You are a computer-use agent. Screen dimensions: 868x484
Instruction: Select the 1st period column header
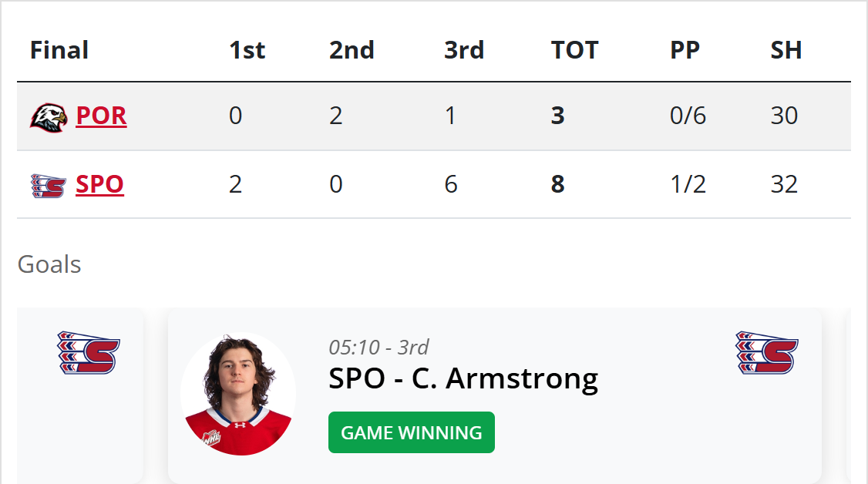pos(247,50)
